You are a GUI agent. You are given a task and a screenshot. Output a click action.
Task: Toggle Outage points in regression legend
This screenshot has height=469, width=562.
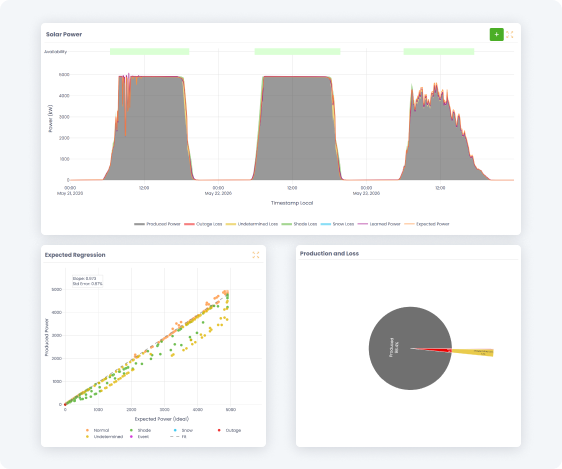point(229,430)
